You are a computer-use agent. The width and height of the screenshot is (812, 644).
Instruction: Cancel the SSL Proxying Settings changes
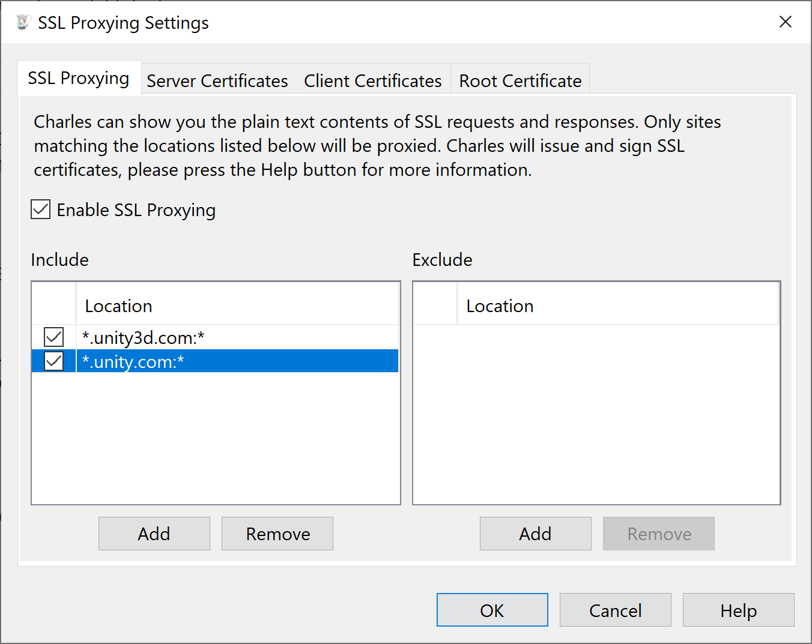(x=616, y=610)
